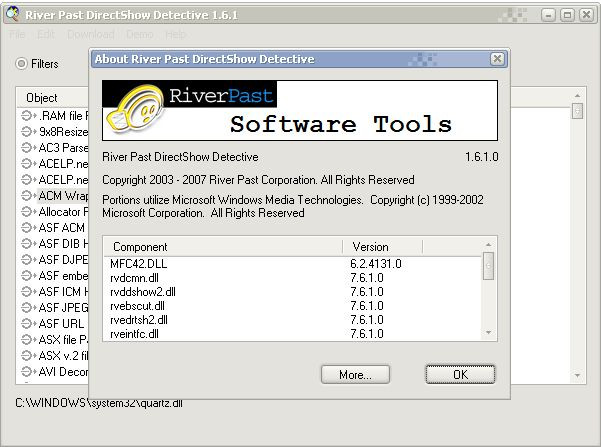Click the filter icon beside AC3 Parser
The image size is (601, 447).
28,148
